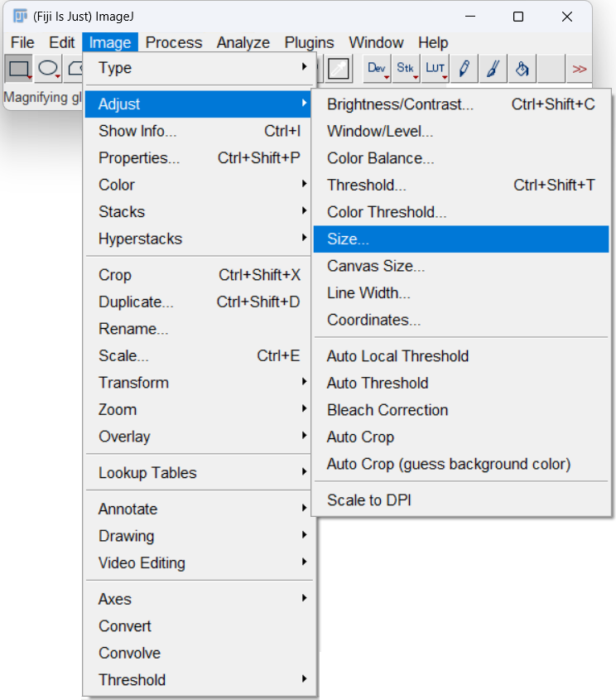Image resolution: width=616 pixels, height=700 pixels.
Task: Expand the Hyperstacks submenu
Action: [x=199, y=239]
